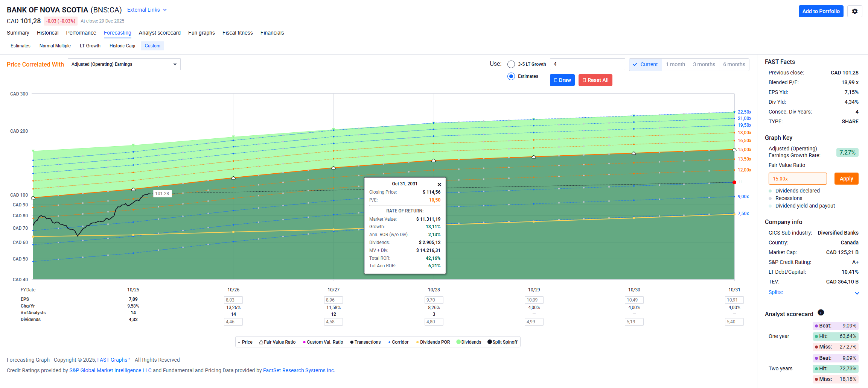
Task: Open the FactSet Research Systems link
Action: (x=298, y=370)
